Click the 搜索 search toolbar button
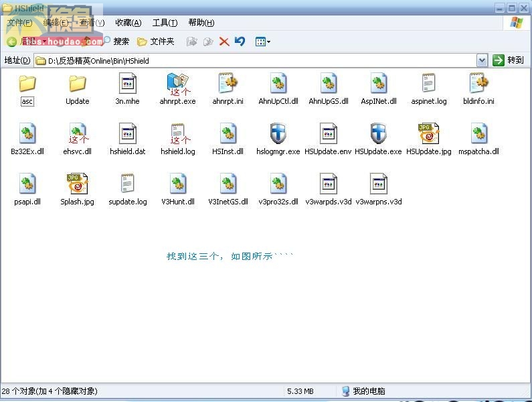This screenshot has height=402, width=532. (116, 42)
